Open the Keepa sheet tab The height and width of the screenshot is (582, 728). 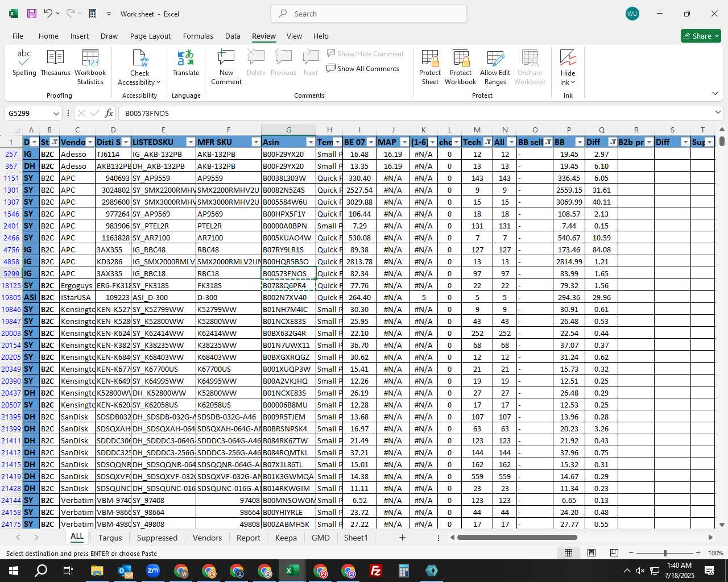[286, 538]
